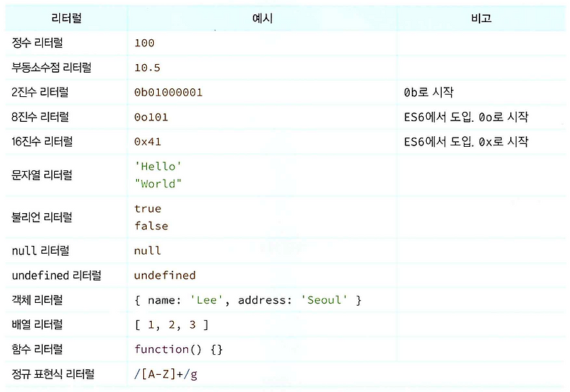
Task: Click the '0b로 시작' note
Action: coord(429,92)
